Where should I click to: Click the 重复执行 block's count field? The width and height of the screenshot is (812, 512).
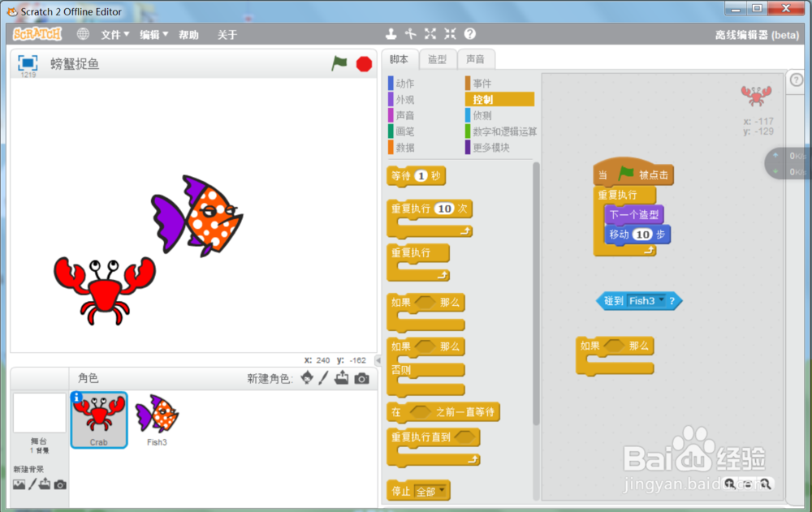[x=444, y=209]
